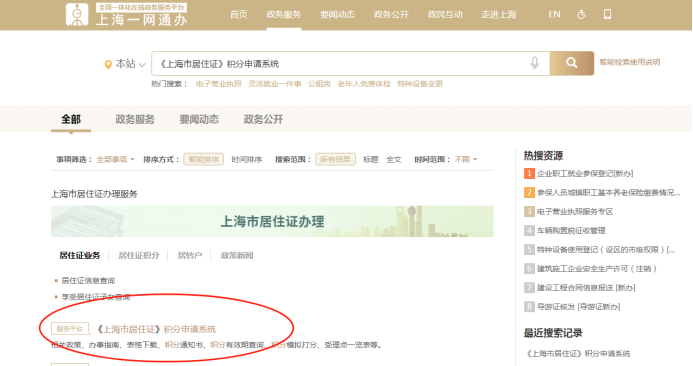Open 智能检索使用说明 link
Screen dimensions: 693x366
click(x=630, y=62)
